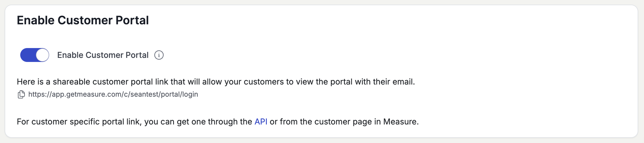This screenshot has width=644, height=143.
Task: Click the customer specific portal link sentence
Action: (217, 122)
